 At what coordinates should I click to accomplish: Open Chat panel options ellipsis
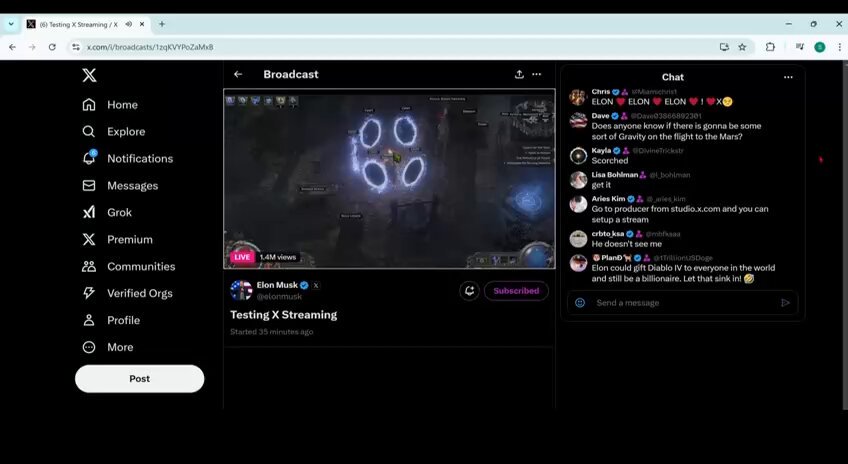pos(788,77)
